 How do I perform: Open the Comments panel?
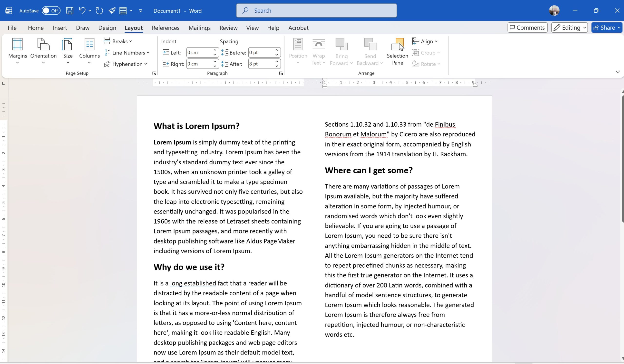click(527, 28)
